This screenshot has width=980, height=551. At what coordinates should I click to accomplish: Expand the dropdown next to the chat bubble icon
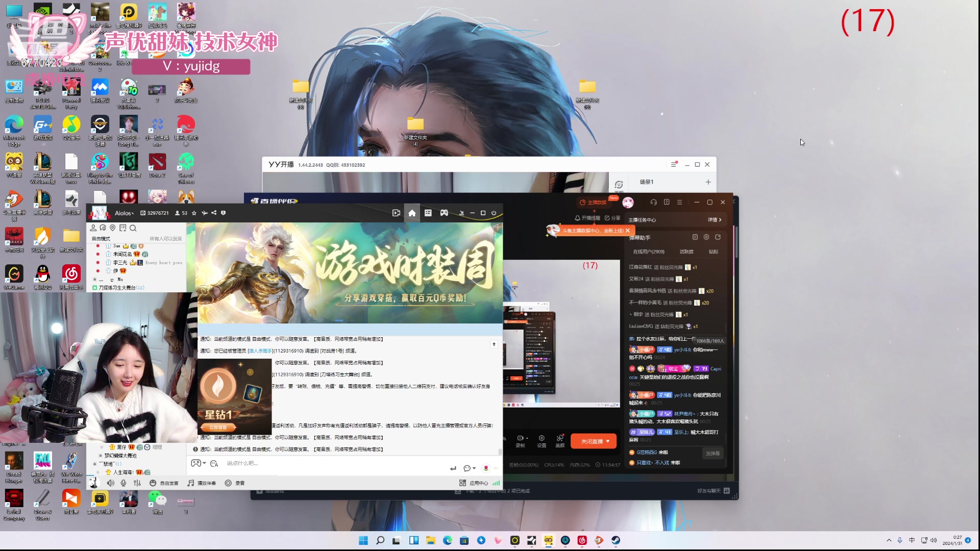pos(473,468)
